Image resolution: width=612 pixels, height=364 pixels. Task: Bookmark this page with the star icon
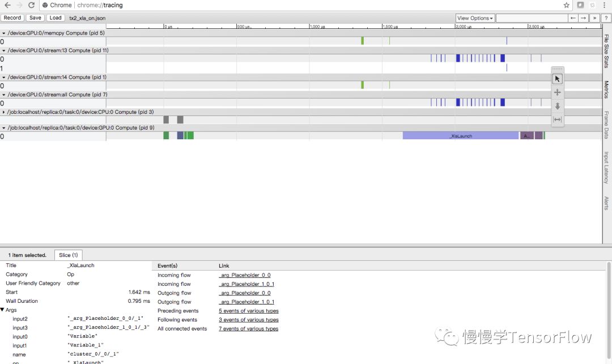coord(566,5)
